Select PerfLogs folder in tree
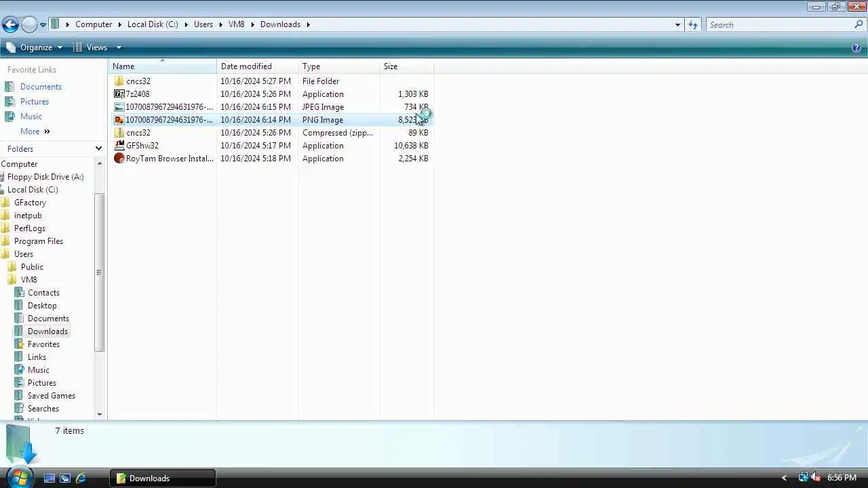This screenshot has width=868, height=488. 30,228
